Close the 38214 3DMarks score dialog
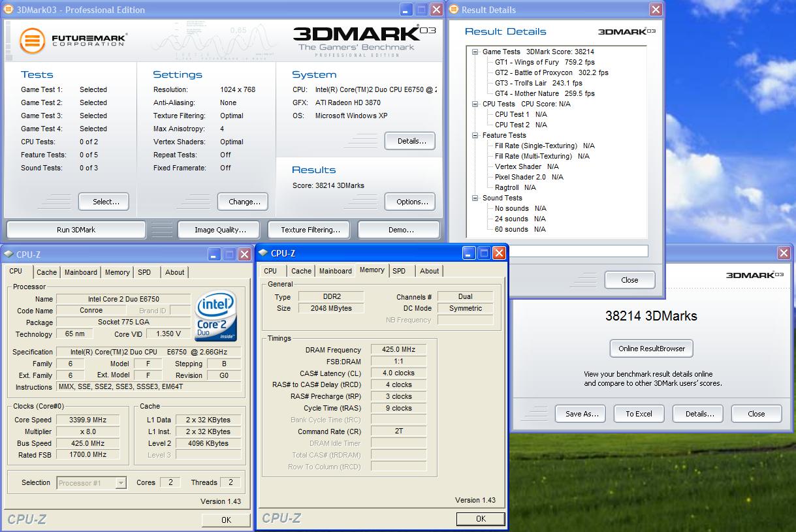This screenshot has height=532, width=796. [756, 414]
